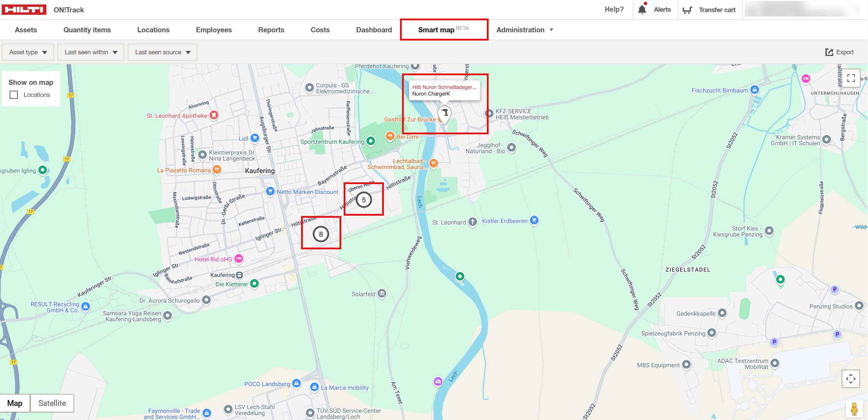868x420 pixels.
Task: Click the map pan control icon
Action: (851, 379)
